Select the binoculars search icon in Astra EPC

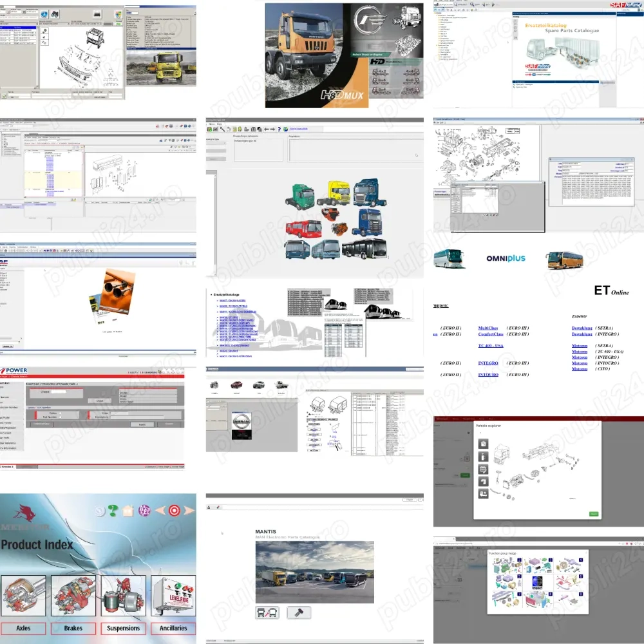[55, 14]
